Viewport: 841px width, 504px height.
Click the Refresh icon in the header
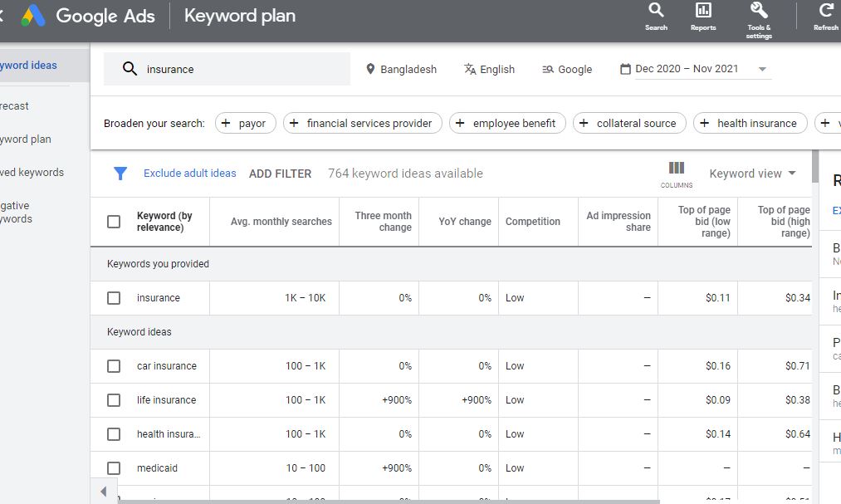coord(826,17)
